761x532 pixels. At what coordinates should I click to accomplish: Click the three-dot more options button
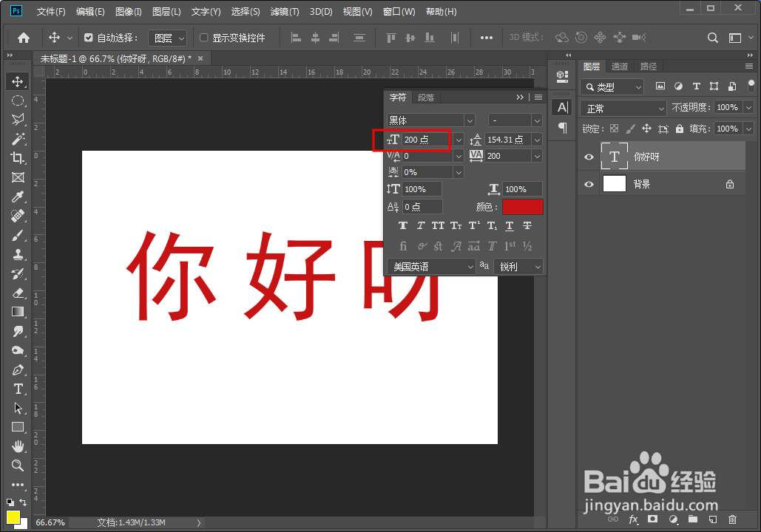click(487, 38)
